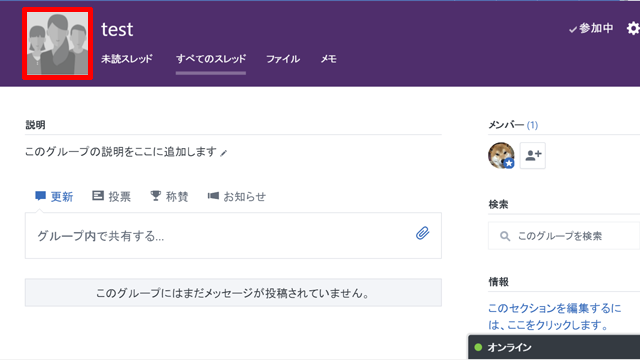Click the search magnifier icon
The height and width of the screenshot is (360, 640).
click(505, 236)
